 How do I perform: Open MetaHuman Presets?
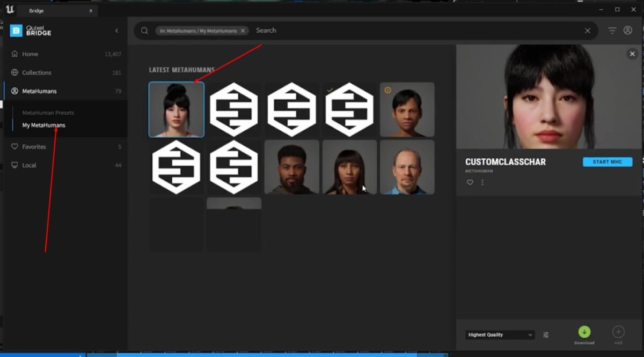click(48, 113)
